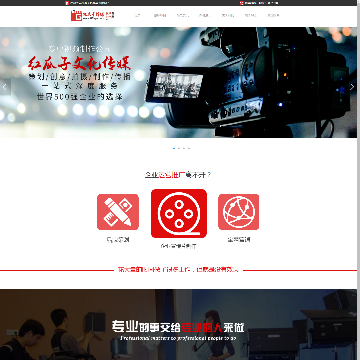Show the previous carousel slide with left arrow
This screenshot has height=360, width=360.
(5, 87)
